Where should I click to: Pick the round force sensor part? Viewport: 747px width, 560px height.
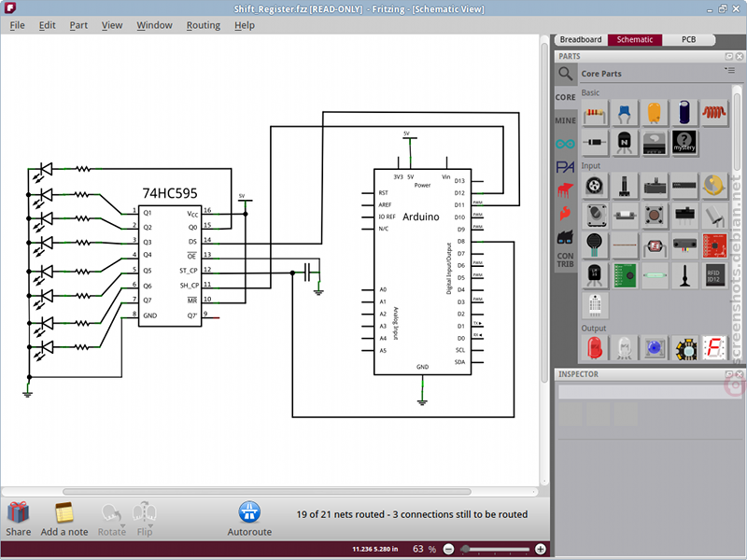coord(595,245)
